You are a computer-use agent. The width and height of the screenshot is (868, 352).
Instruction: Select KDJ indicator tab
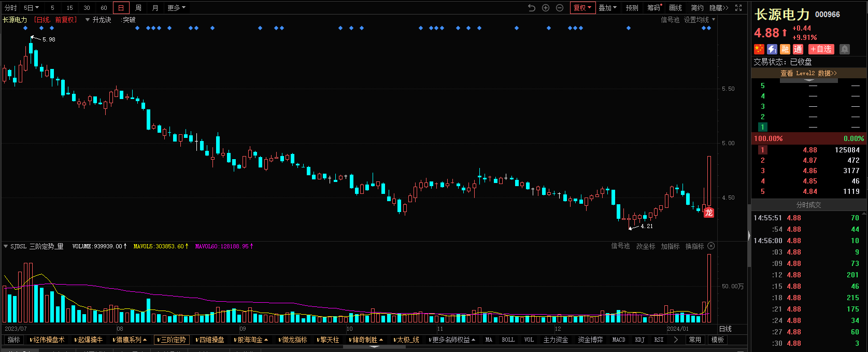tap(640, 340)
